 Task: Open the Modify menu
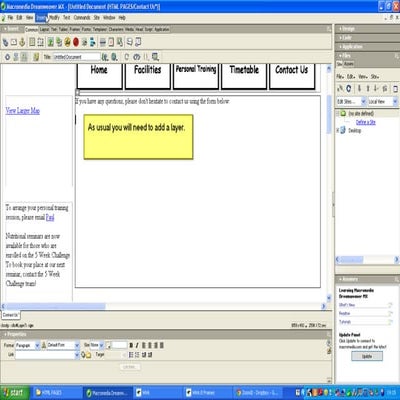tap(54, 17)
